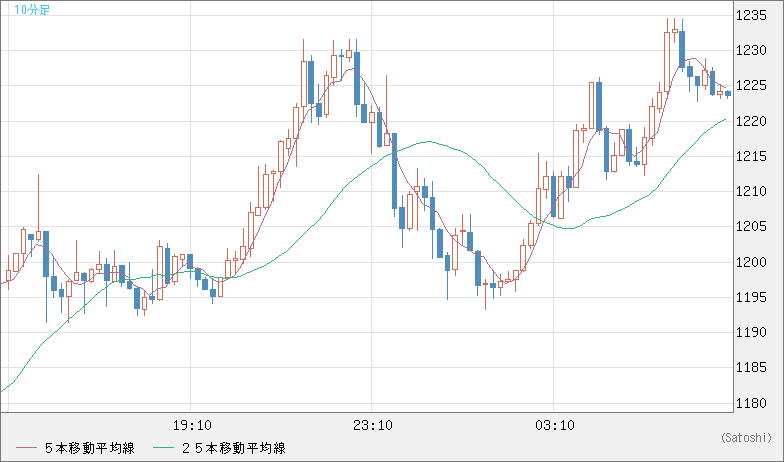The image size is (784, 462).
Task: Select the 1220 price axis label
Action: coord(751,121)
